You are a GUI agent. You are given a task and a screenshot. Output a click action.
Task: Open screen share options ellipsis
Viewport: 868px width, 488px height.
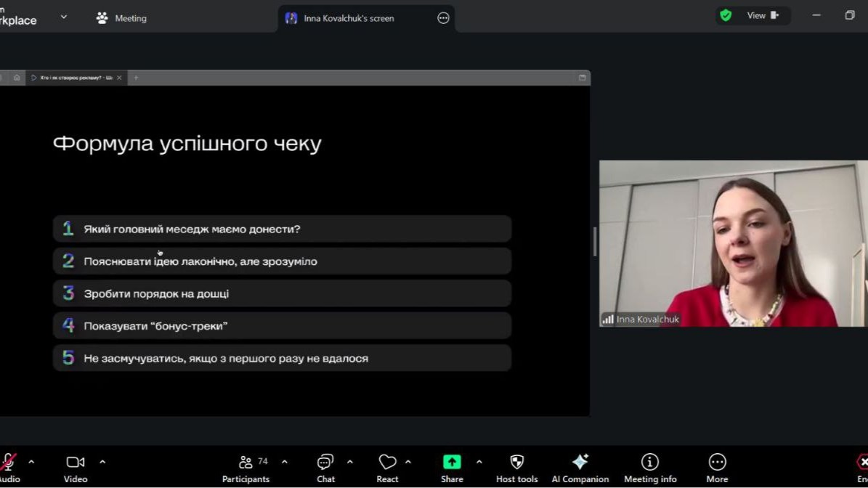click(x=443, y=18)
